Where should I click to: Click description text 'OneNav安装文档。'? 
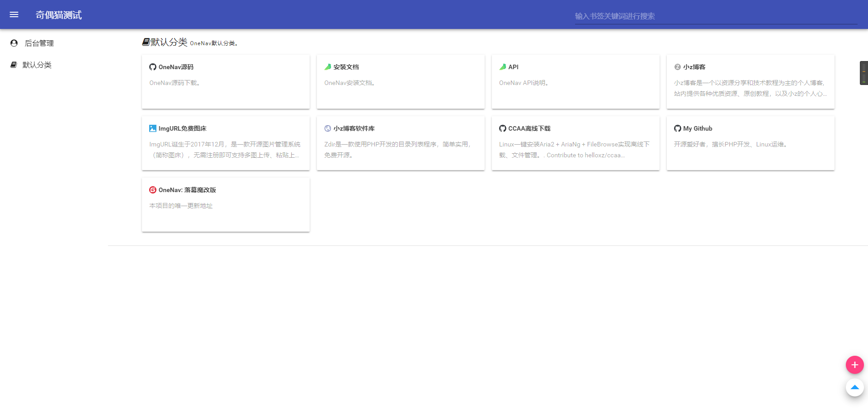pos(350,83)
